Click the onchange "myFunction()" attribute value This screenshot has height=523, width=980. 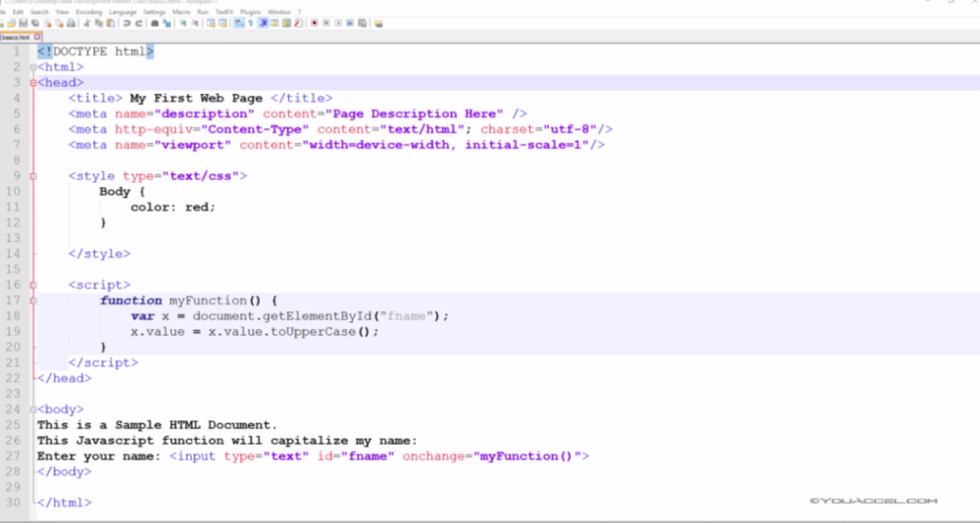(527, 456)
